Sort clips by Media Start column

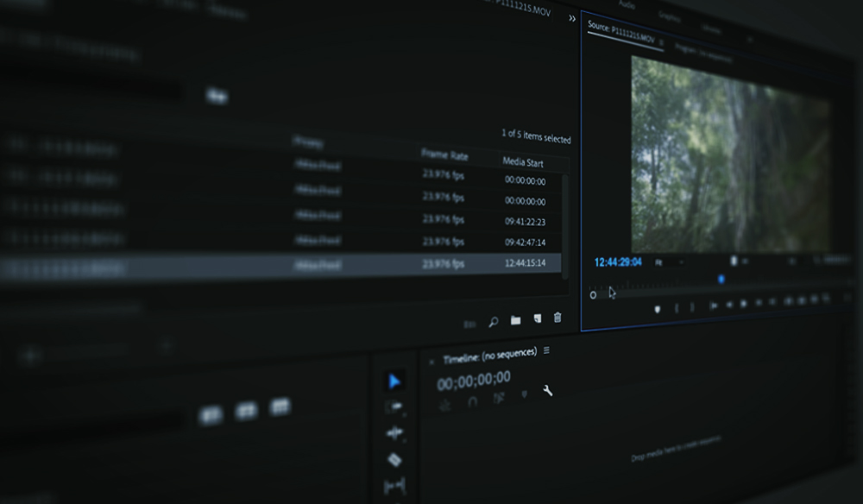pos(523,162)
